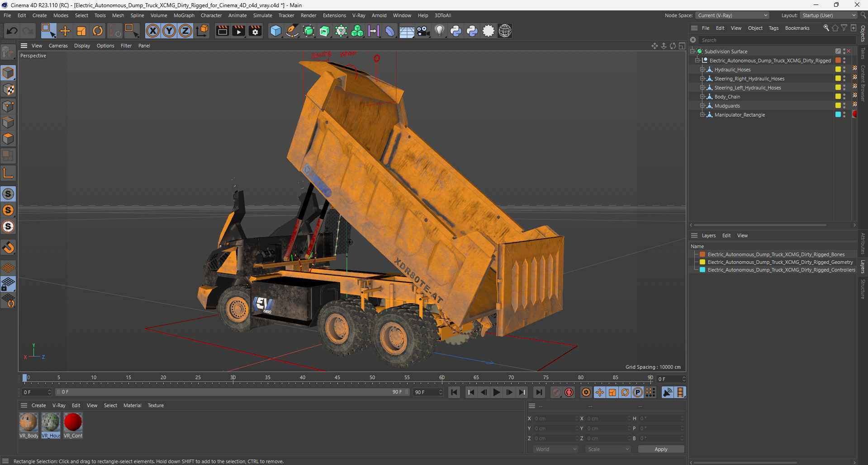Open World coordinate system dropdown
Screen dimensions: 868x465
coord(555,449)
